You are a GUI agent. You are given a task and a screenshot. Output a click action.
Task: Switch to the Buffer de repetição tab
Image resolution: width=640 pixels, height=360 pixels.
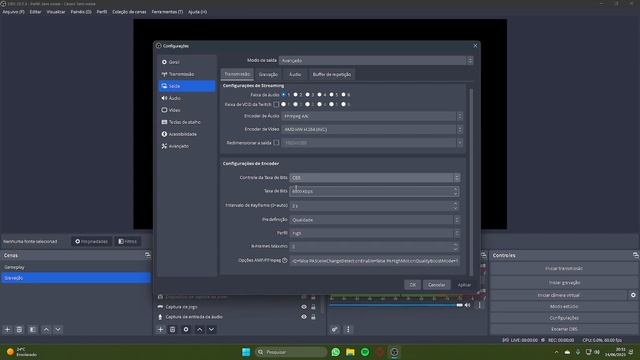coord(331,74)
